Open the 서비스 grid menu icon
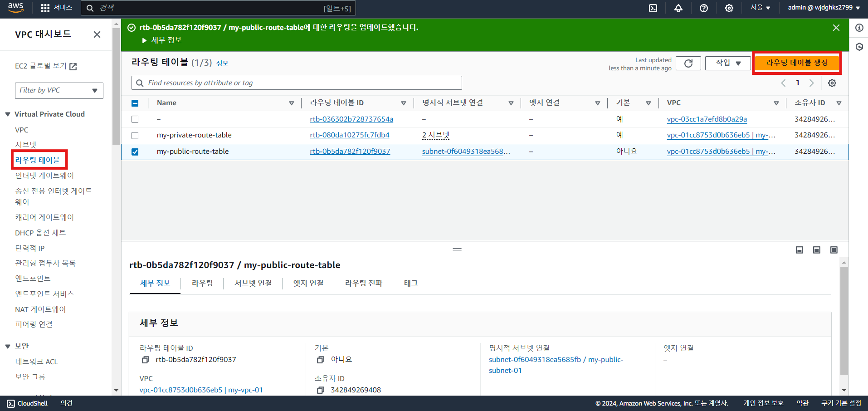This screenshot has height=411, width=868. coord(45,8)
